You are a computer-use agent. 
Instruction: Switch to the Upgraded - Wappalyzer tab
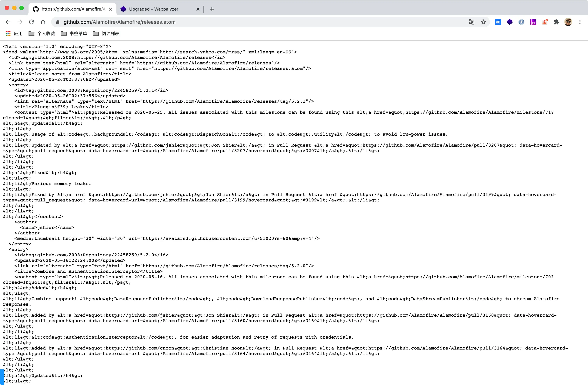154,9
